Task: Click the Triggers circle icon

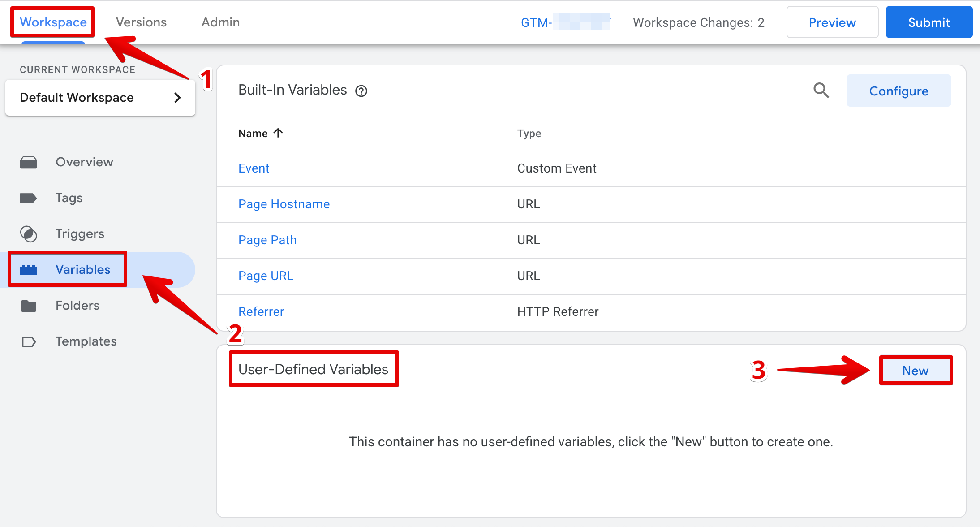Action: (29, 234)
